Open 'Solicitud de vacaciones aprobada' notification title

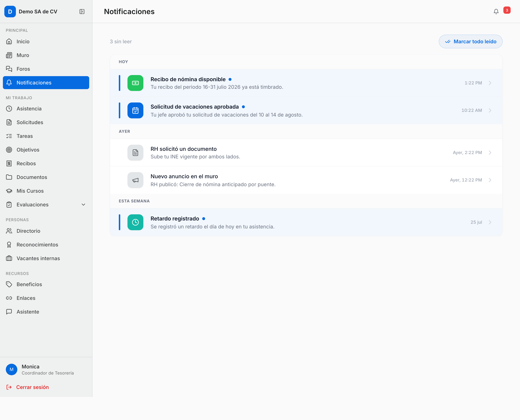195,107
